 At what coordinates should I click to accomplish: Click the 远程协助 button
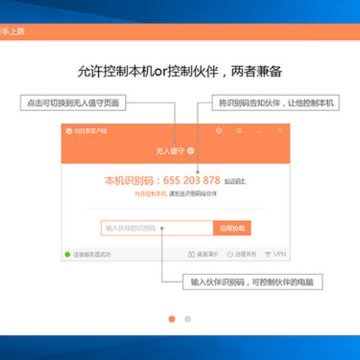pos(232,228)
